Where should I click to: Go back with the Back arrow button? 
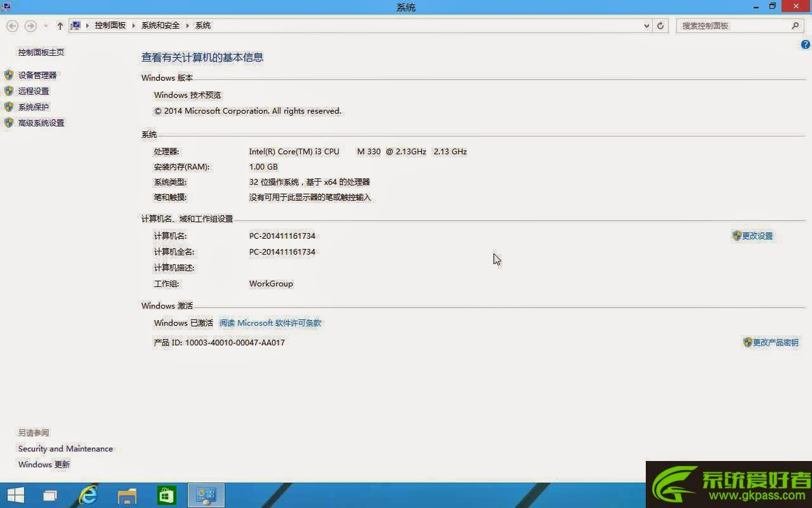click(x=12, y=26)
